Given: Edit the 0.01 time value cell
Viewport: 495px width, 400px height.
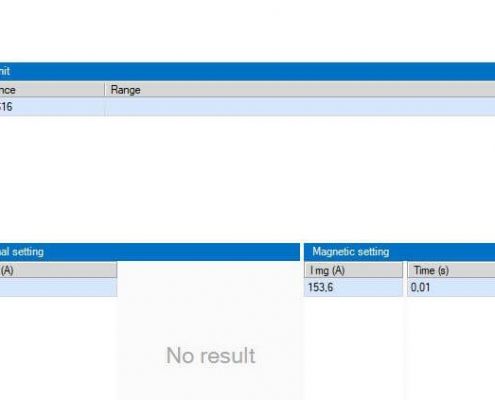Looking at the screenshot, I should pos(451,287).
